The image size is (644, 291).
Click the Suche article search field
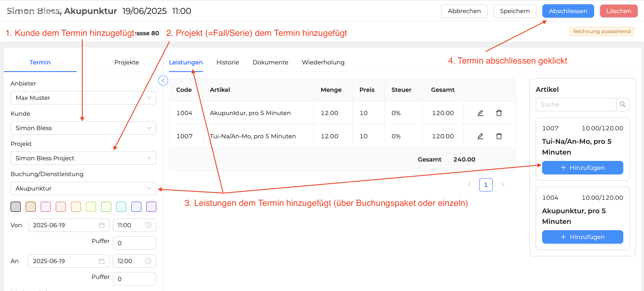575,104
